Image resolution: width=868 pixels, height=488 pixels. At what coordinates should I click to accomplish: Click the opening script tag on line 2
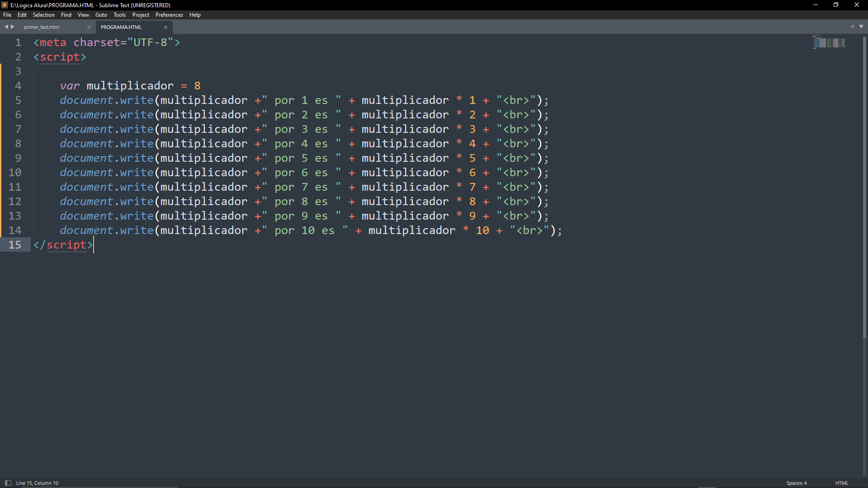[x=60, y=57]
